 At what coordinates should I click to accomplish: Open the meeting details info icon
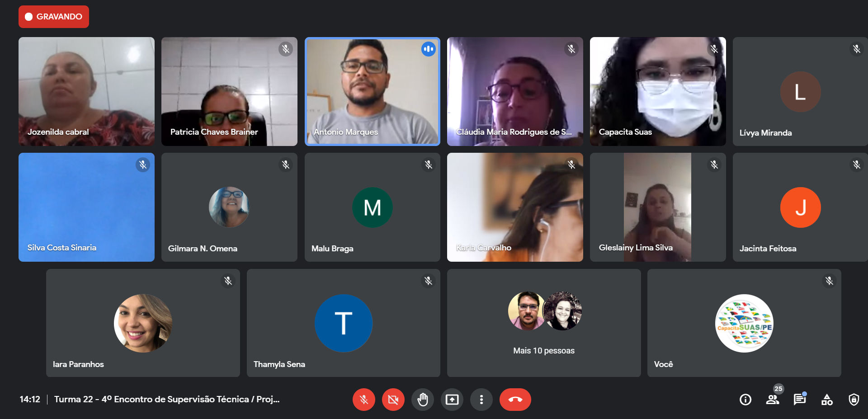point(745,400)
